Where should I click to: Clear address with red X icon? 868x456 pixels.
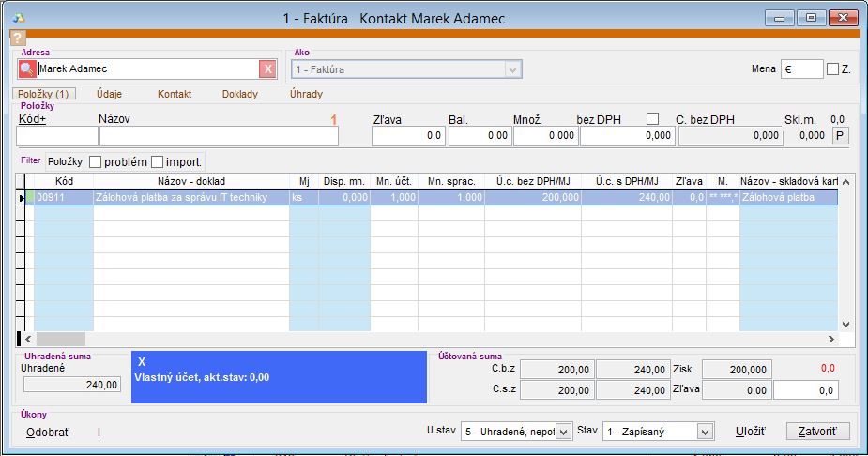pos(267,69)
